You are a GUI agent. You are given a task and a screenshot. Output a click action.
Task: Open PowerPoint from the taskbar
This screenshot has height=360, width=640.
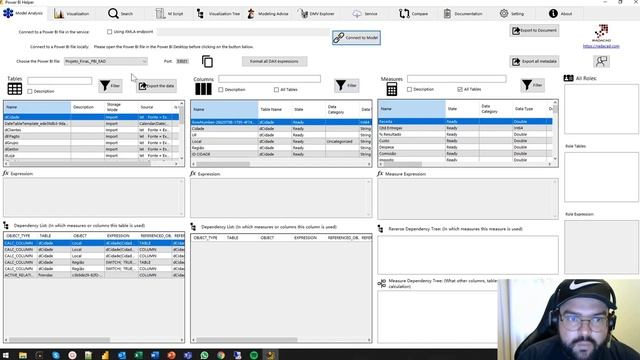point(171,355)
